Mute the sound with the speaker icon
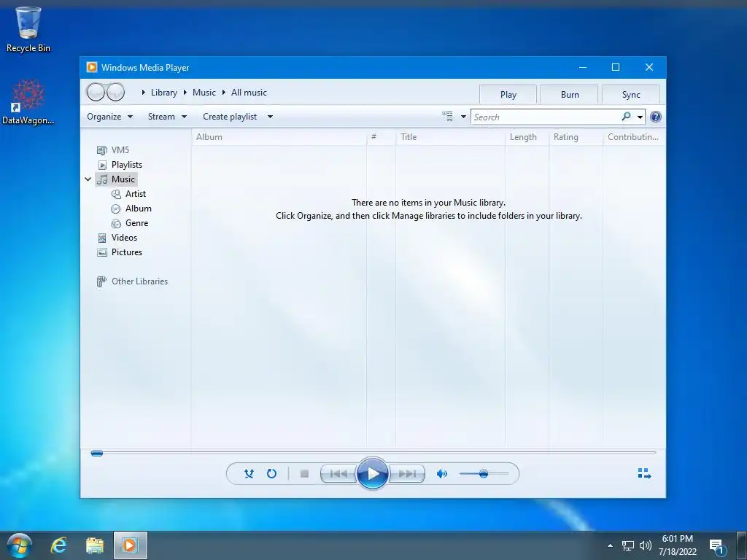This screenshot has height=560, width=747. pyautogui.click(x=441, y=473)
